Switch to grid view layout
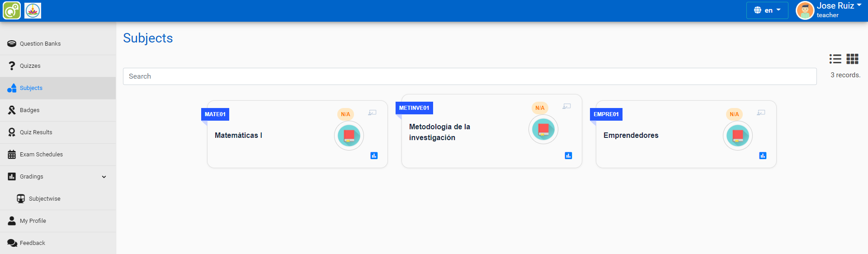Screen dimensions: 868x254 852,59
